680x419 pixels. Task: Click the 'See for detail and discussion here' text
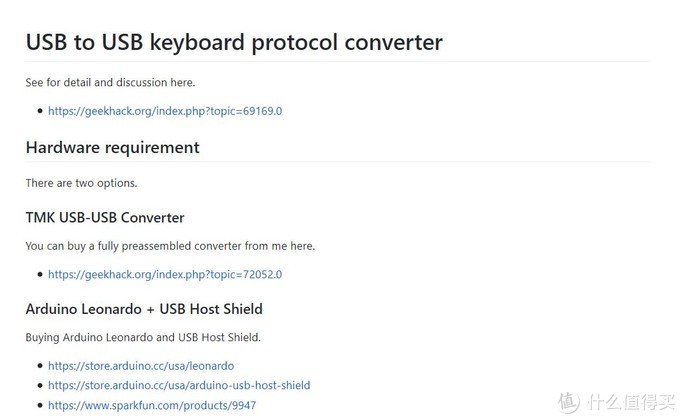coord(110,82)
